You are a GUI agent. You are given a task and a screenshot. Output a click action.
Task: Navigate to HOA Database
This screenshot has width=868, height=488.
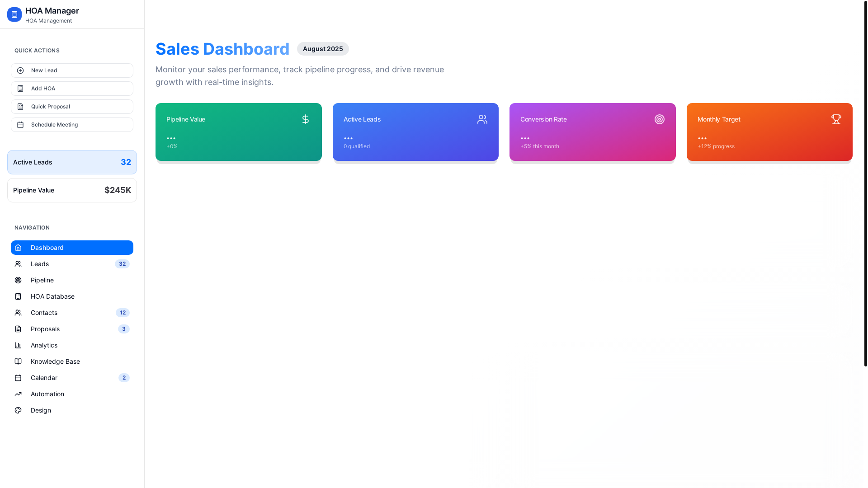(x=72, y=296)
